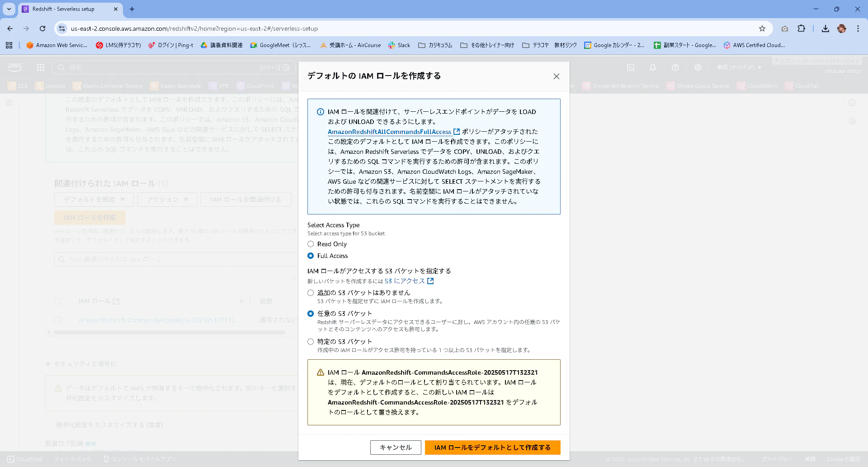Open the hamburger side navigation menu
The image size is (868, 467).
click(9, 103)
